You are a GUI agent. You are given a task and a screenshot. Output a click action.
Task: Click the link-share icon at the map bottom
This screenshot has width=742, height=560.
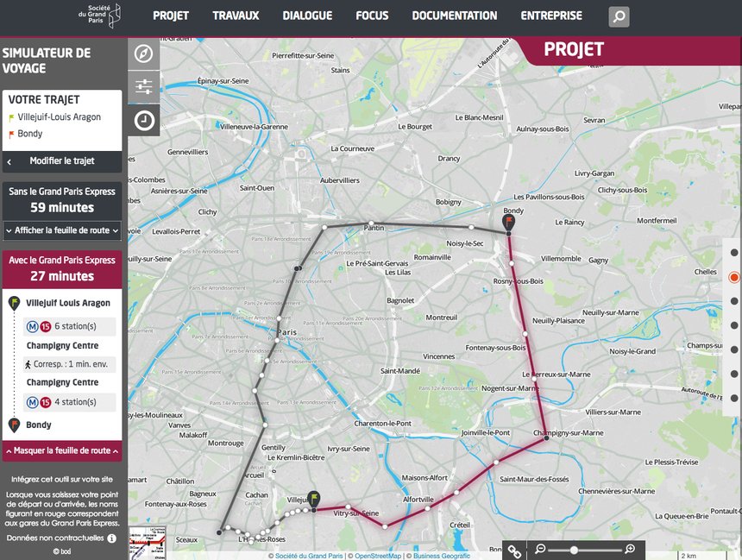[x=514, y=551]
